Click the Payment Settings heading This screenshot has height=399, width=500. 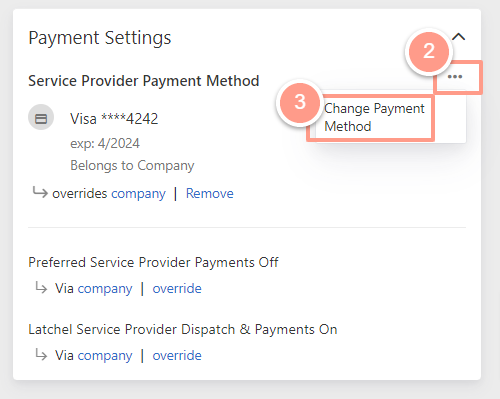pyautogui.click(x=100, y=38)
